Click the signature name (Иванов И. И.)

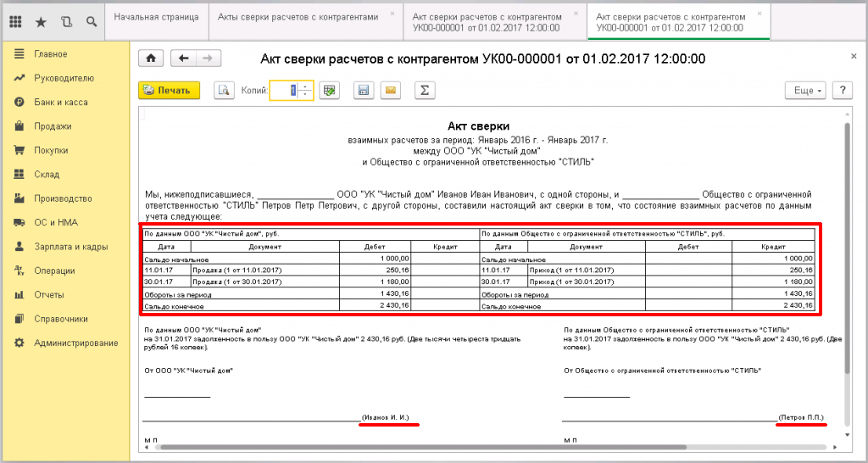coord(386,417)
